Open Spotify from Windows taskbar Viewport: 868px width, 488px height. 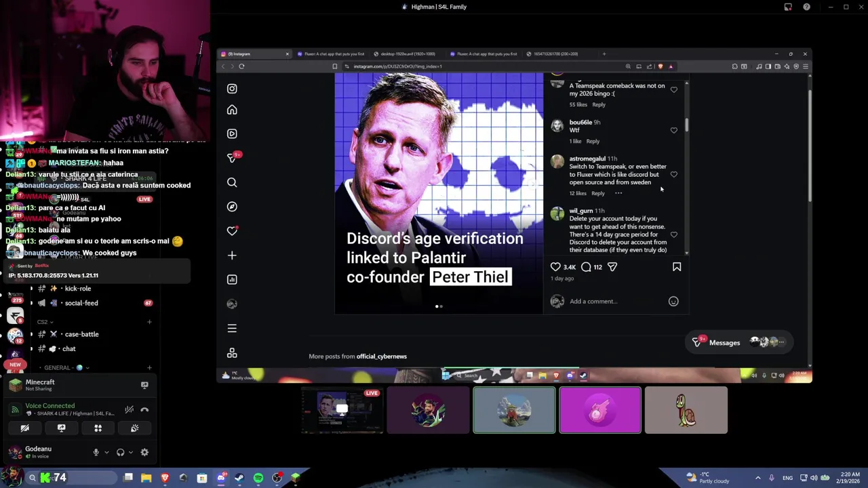tap(258, 479)
